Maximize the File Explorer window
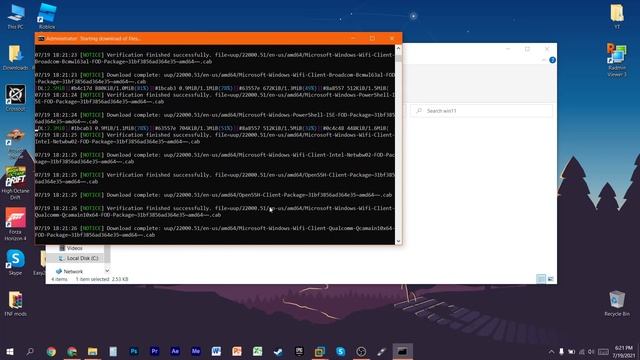This screenshot has height=360, width=640. coord(527,49)
